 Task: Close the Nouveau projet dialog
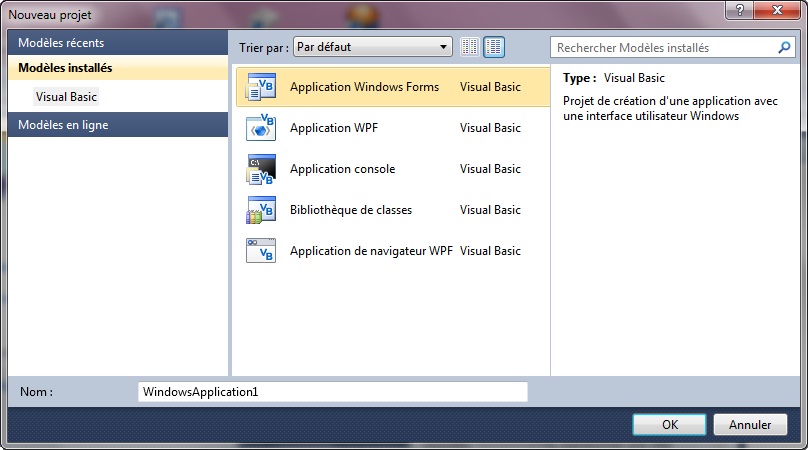pyautogui.click(x=778, y=10)
